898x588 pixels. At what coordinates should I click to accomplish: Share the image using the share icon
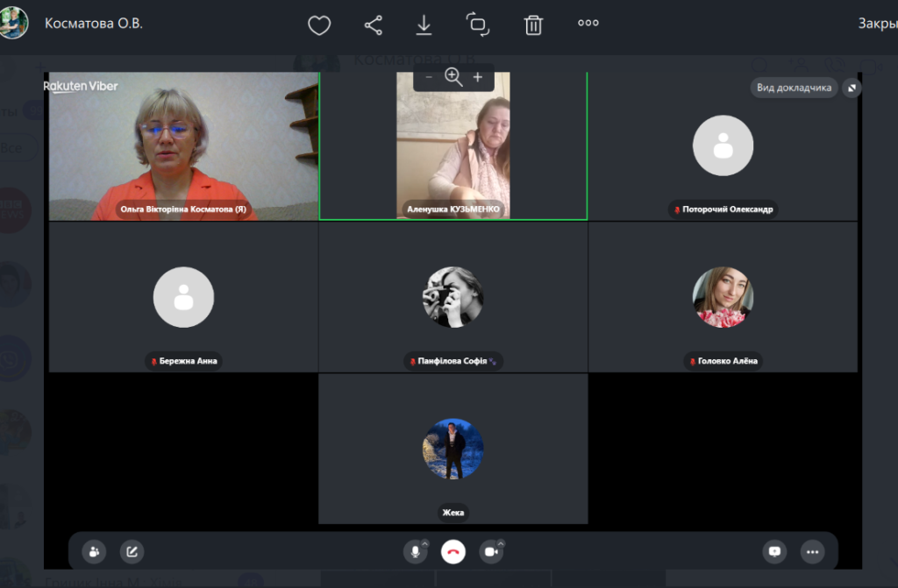tap(373, 25)
